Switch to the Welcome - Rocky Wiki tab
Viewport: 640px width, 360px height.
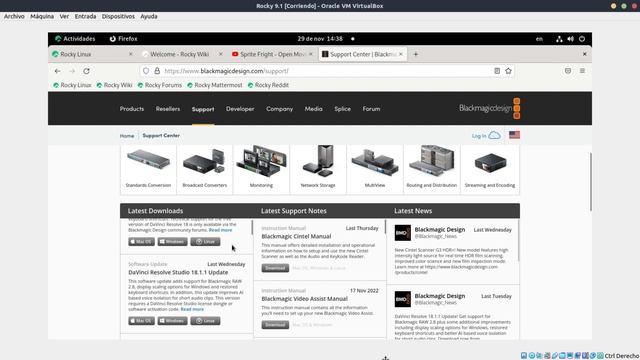[180, 54]
